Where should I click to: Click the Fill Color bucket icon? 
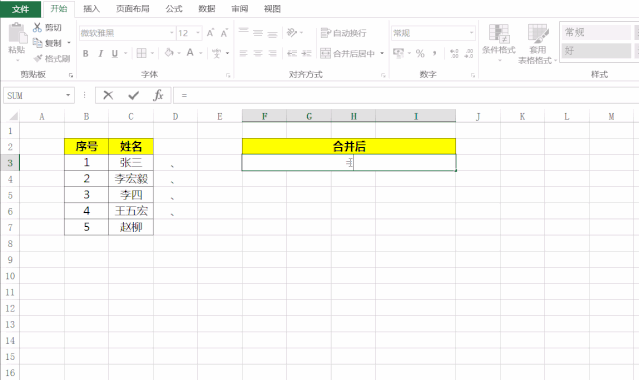pos(169,53)
